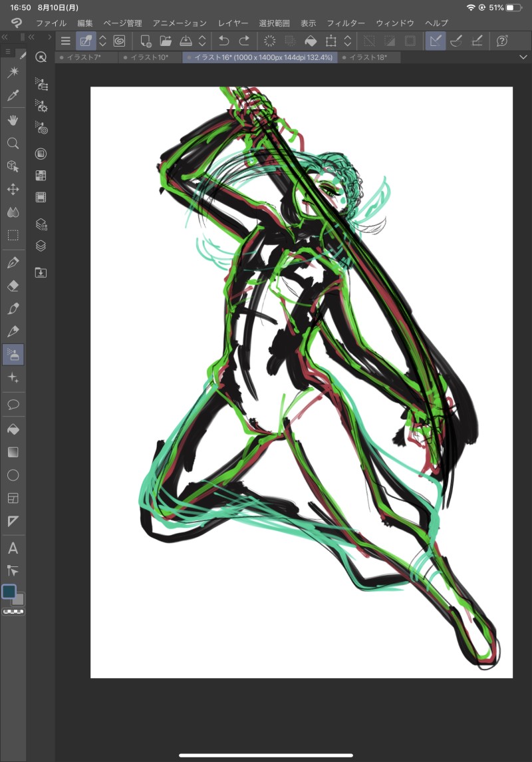Toggle Snap to Grid
532x762 pixels.
coord(477,41)
